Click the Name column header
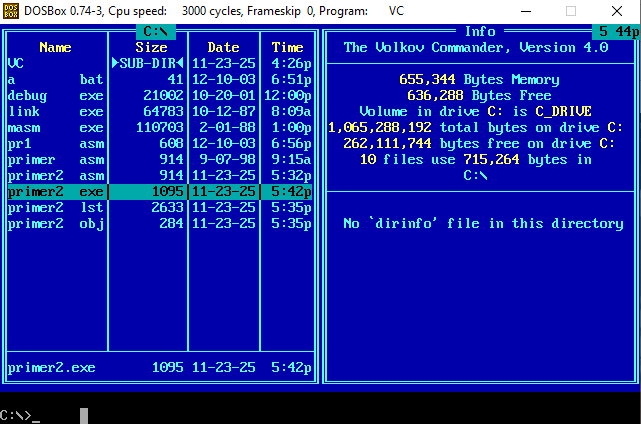The height and width of the screenshot is (424, 641). pos(55,47)
